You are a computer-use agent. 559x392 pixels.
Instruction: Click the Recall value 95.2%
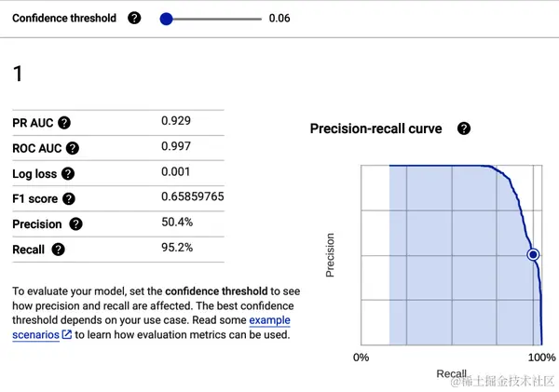[177, 248]
